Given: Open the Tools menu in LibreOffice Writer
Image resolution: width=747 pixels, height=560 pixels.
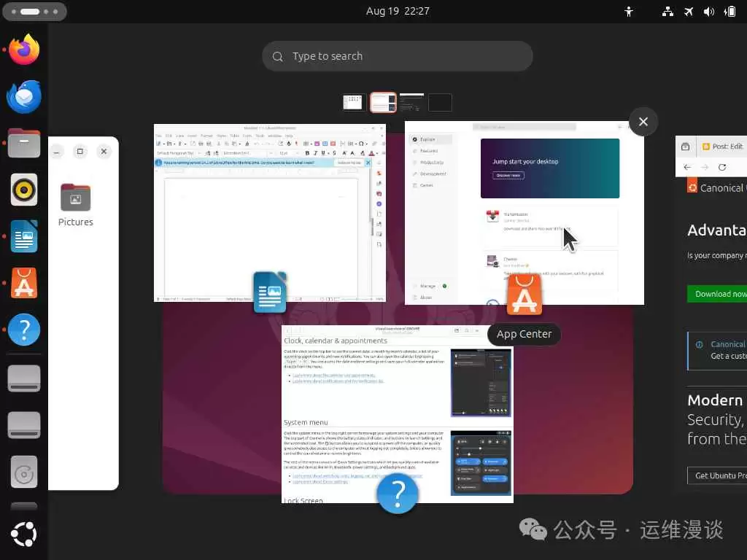Looking at the screenshot, I should [258, 136].
